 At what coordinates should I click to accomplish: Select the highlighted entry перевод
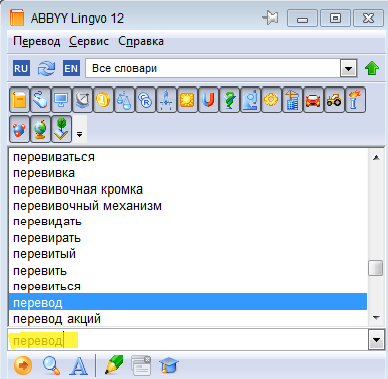[x=188, y=302]
